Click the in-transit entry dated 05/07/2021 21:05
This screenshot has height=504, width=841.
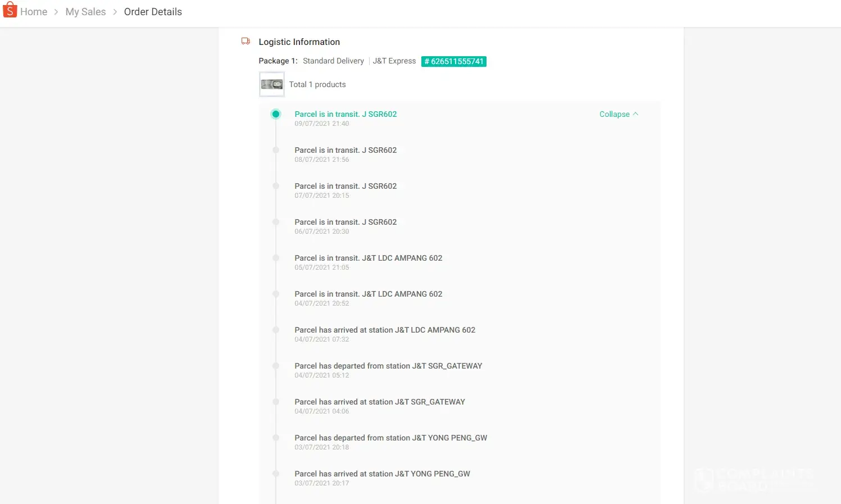click(x=368, y=258)
